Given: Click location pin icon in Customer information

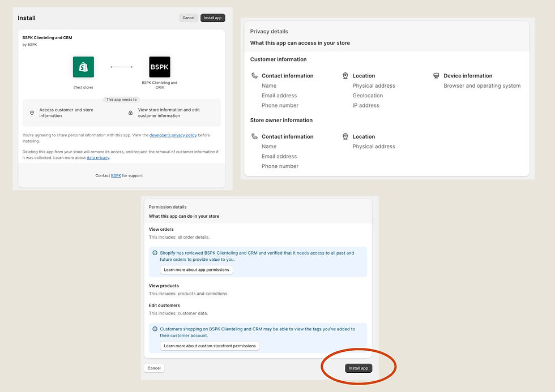Looking at the screenshot, I should pyautogui.click(x=345, y=76).
